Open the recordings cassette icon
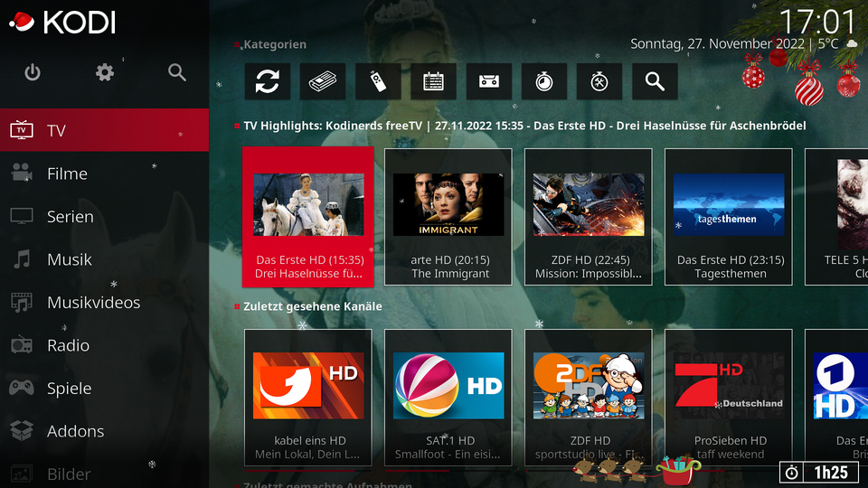 [x=489, y=81]
